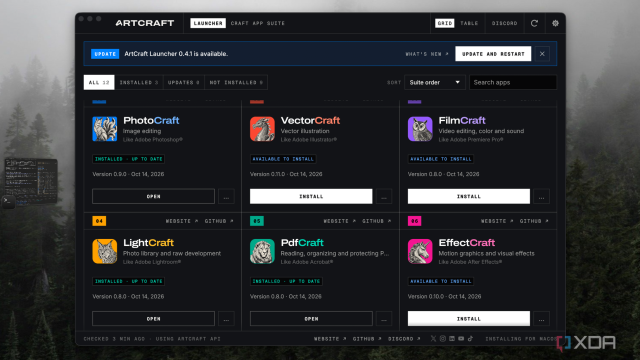Open the LinkedIn icon in footer
The width and height of the screenshot is (640, 360).
(x=452, y=338)
